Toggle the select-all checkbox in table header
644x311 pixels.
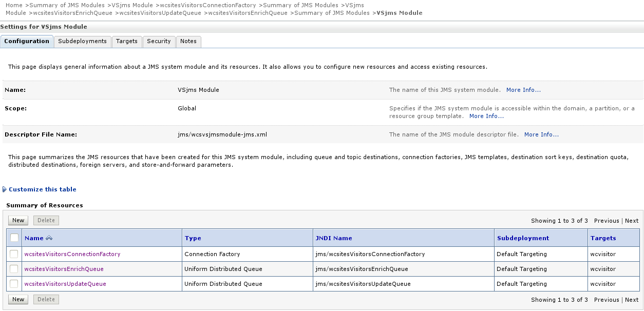coord(14,238)
